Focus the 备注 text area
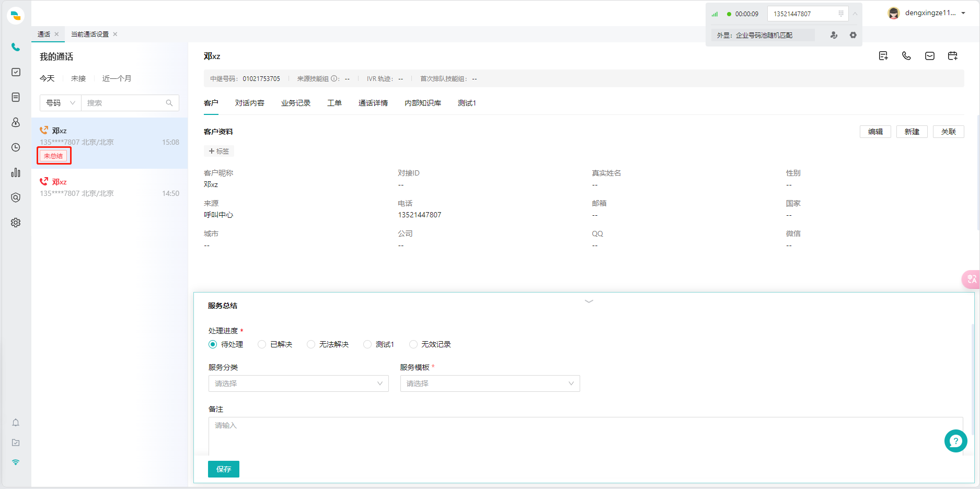This screenshot has height=489, width=980. (585, 436)
